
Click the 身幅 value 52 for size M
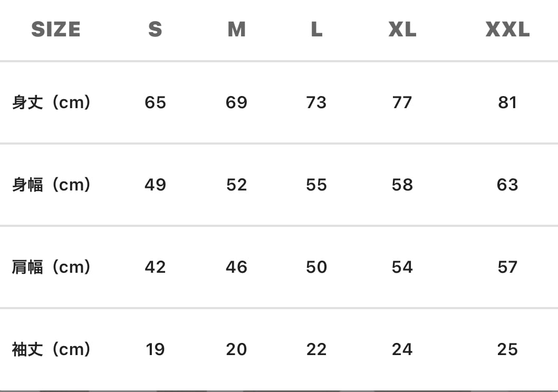pyautogui.click(x=236, y=185)
